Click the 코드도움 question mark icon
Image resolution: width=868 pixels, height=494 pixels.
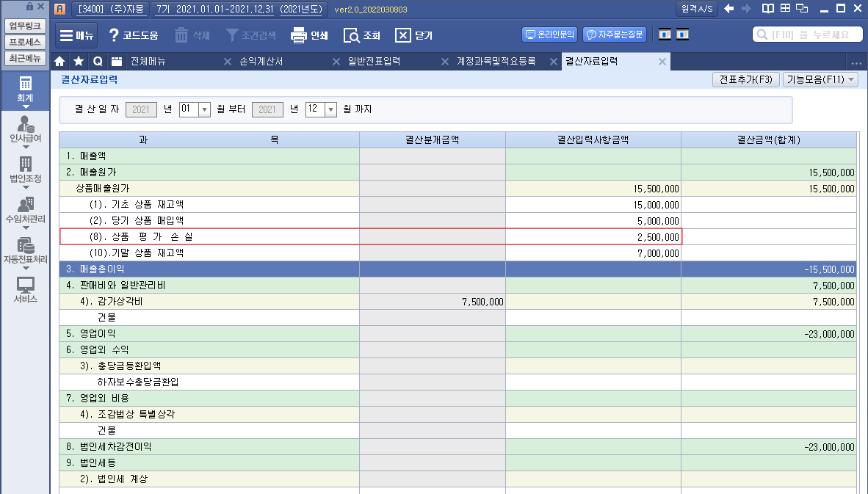coord(114,35)
